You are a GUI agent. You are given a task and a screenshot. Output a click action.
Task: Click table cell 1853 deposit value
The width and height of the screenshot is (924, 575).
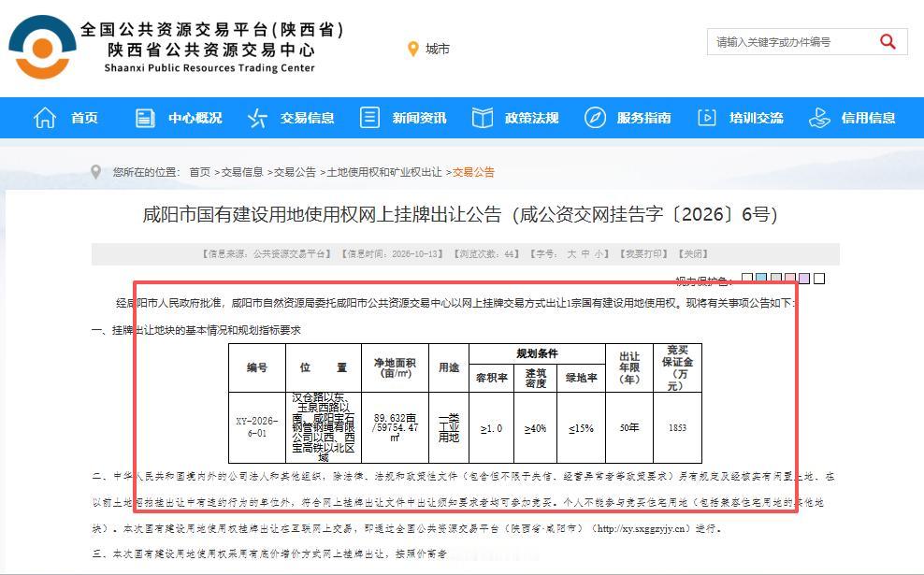point(678,427)
